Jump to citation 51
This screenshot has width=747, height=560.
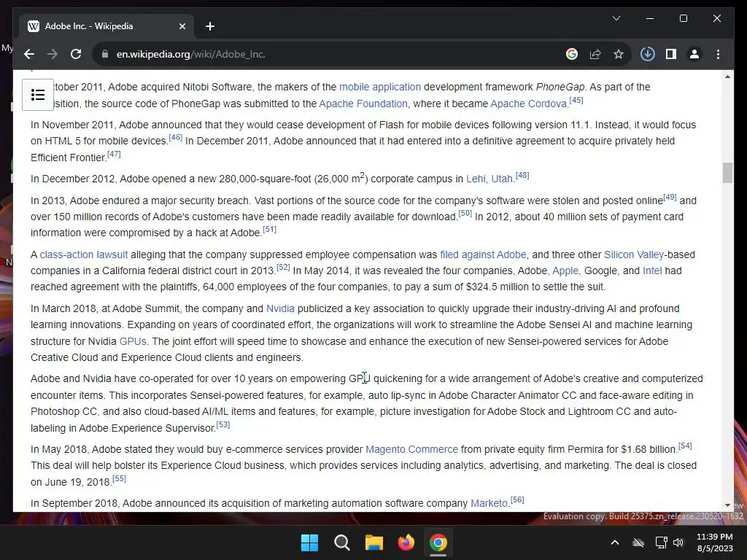click(x=269, y=229)
